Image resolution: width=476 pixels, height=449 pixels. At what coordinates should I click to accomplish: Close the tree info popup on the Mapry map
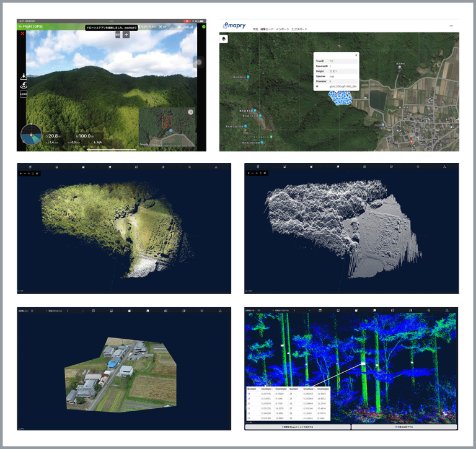(356, 55)
